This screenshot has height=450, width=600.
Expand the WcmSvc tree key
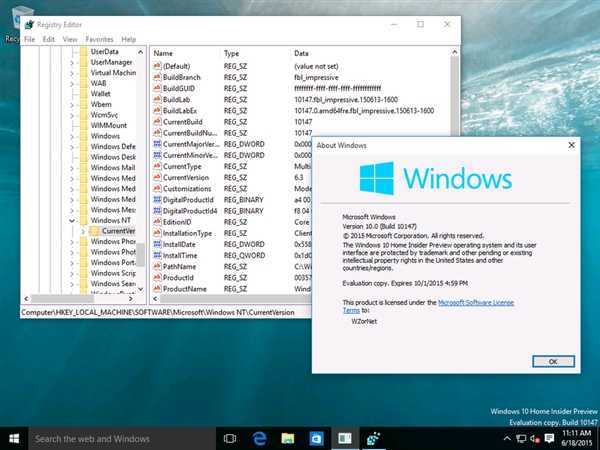[x=72, y=115]
